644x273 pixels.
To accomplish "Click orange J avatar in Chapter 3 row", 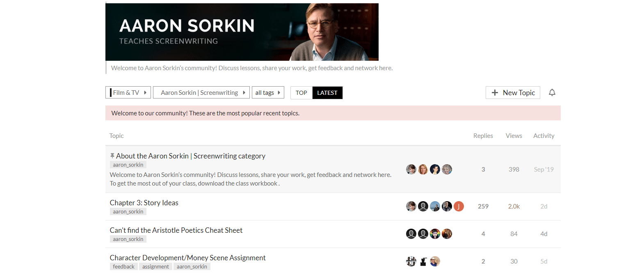I will tap(459, 206).
